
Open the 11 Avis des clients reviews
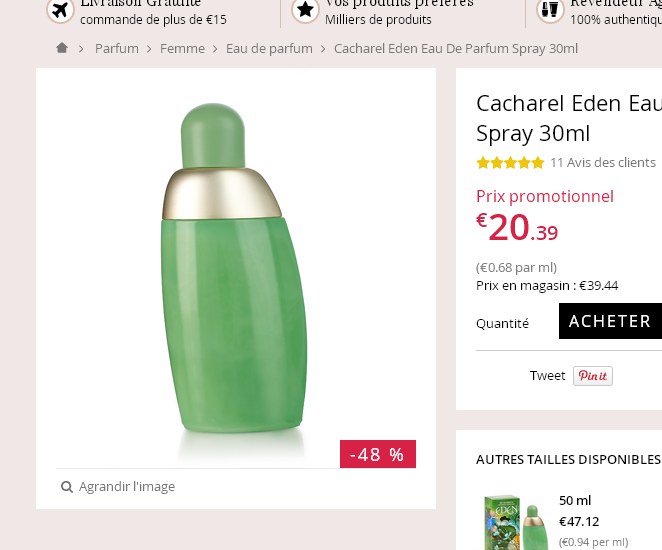pos(603,163)
